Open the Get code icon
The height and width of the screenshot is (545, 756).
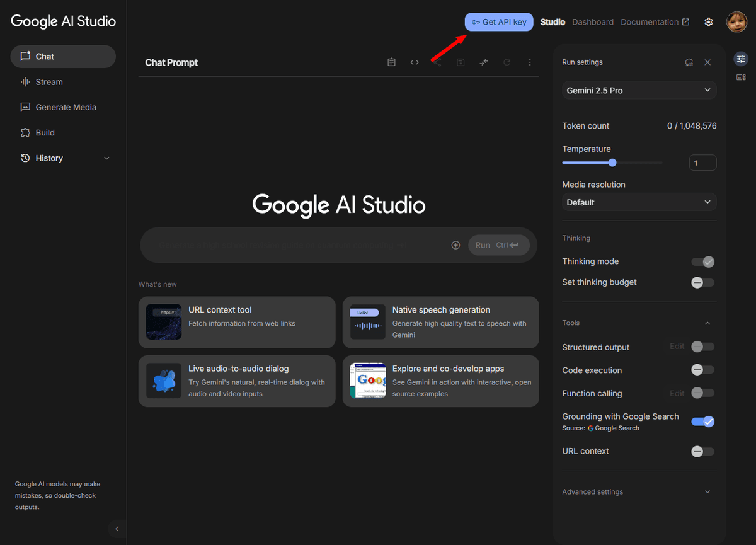coord(415,62)
